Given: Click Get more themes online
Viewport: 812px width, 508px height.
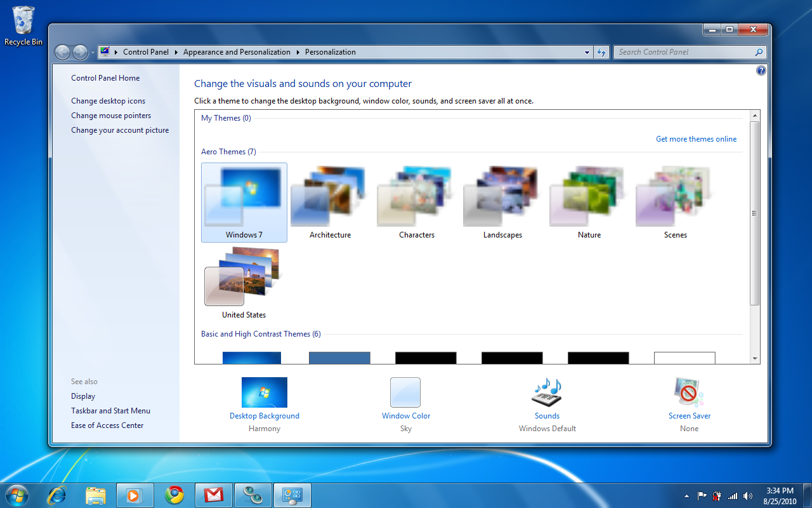Looking at the screenshot, I should point(697,139).
